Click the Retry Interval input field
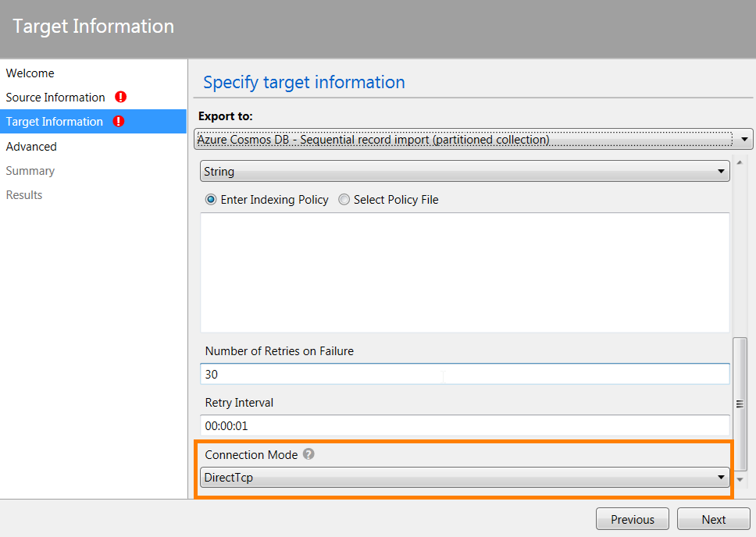This screenshot has width=756, height=537. tap(465, 426)
